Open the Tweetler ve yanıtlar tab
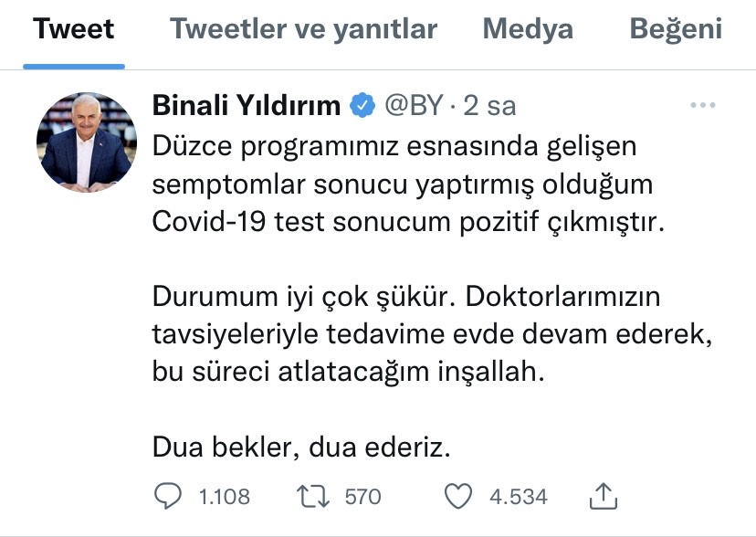The height and width of the screenshot is (537, 756). 303,29
